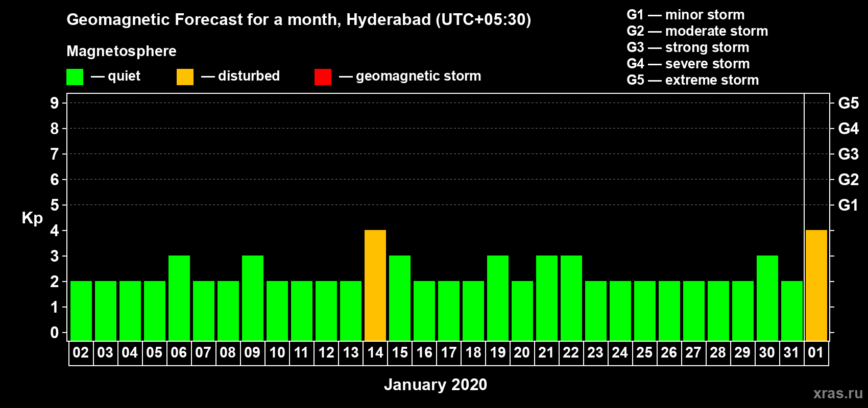Click the G4 label on right axis
This screenshot has width=868, height=408.
tap(849, 129)
